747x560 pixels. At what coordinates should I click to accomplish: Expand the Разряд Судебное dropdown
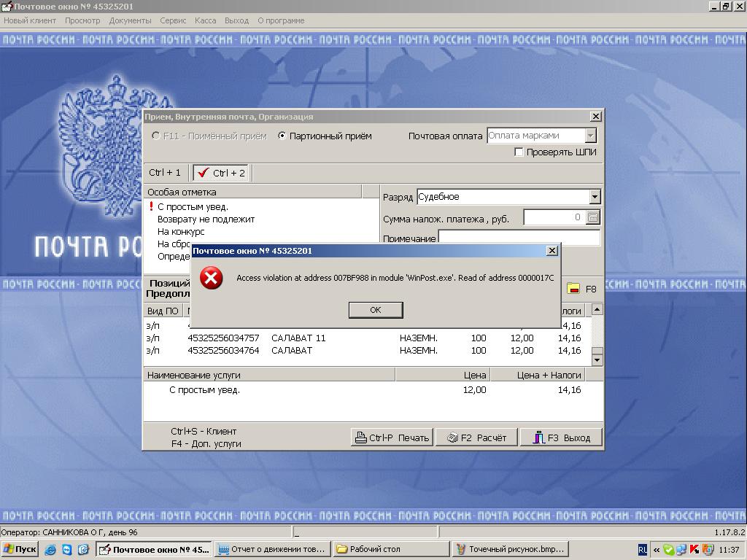(x=595, y=197)
